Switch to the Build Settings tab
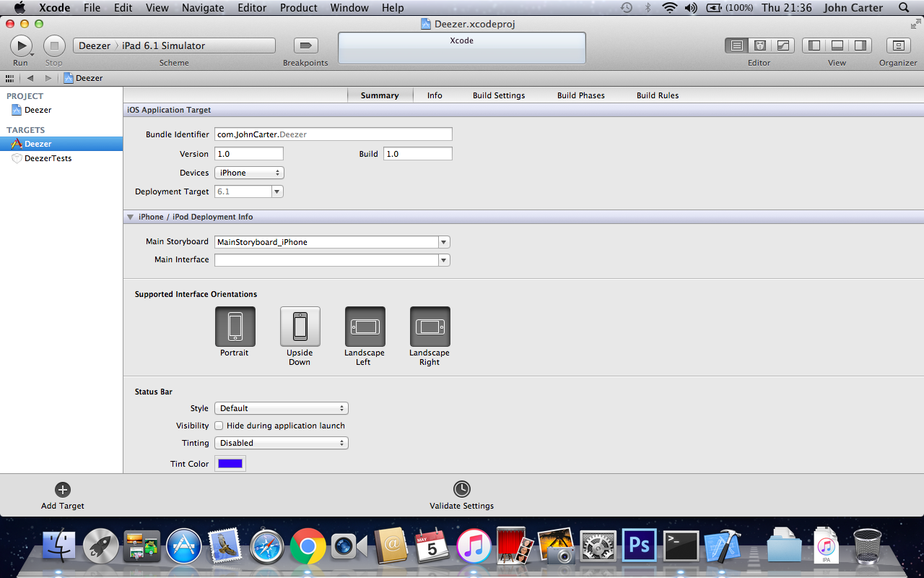The image size is (924, 578). [x=499, y=95]
